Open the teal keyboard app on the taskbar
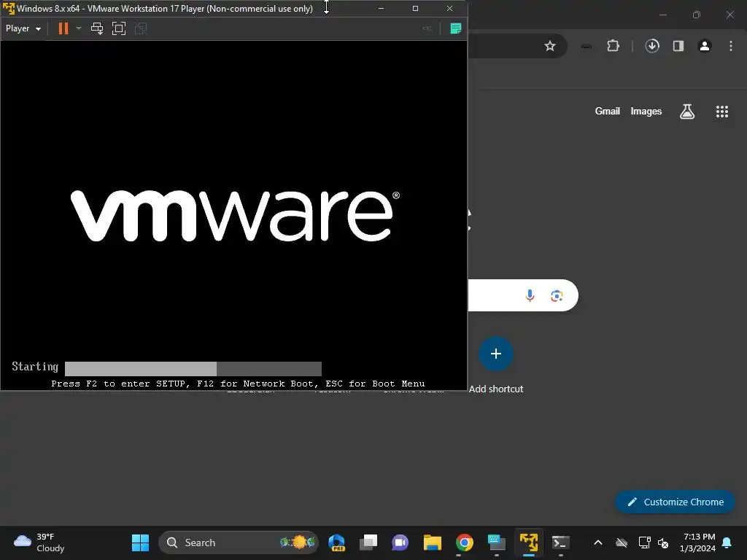747x560 pixels. [496, 542]
